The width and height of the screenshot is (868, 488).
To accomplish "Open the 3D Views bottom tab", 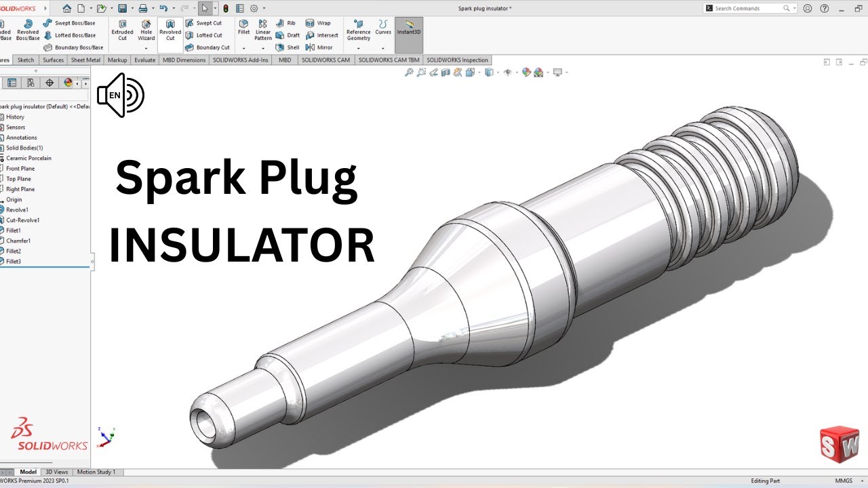I will [56, 472].
